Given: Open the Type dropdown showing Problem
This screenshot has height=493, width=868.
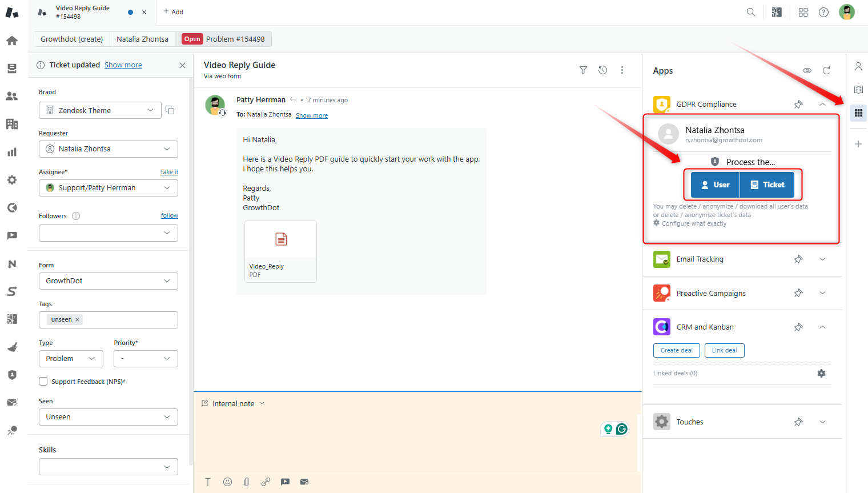Looking at the screenshot, I should pos(71,359).
